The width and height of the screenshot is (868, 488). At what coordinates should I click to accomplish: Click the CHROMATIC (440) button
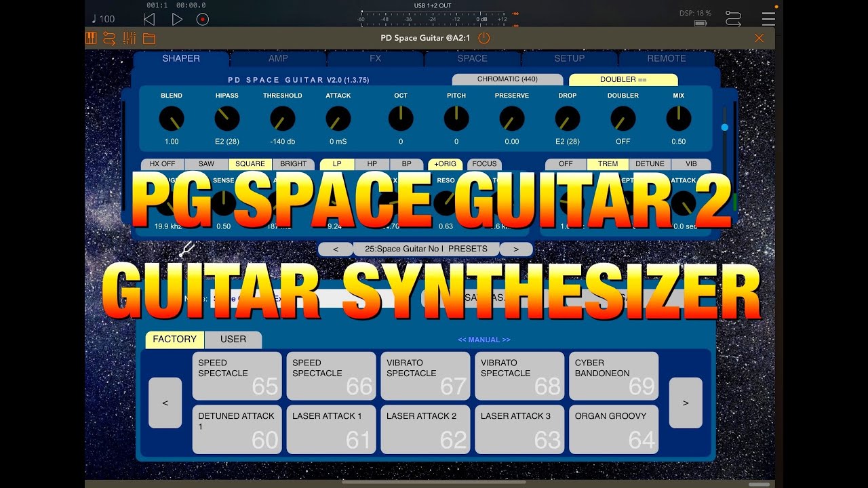[x=507, y=79]
